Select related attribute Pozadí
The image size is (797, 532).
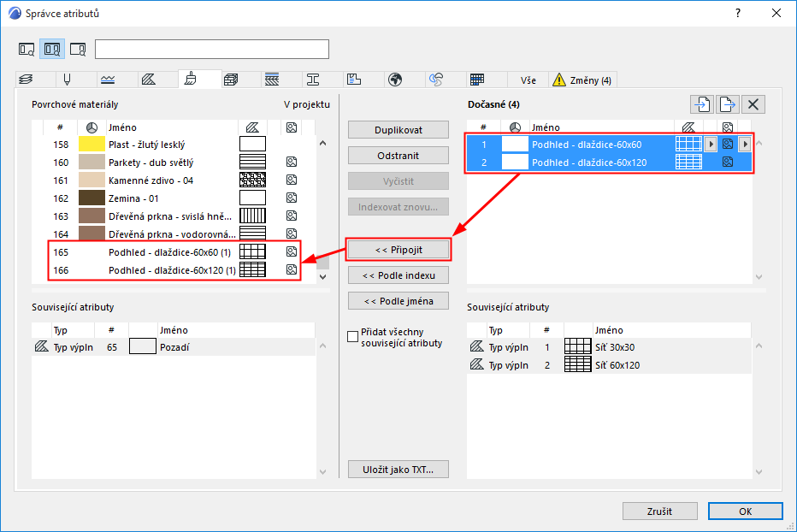174,347
